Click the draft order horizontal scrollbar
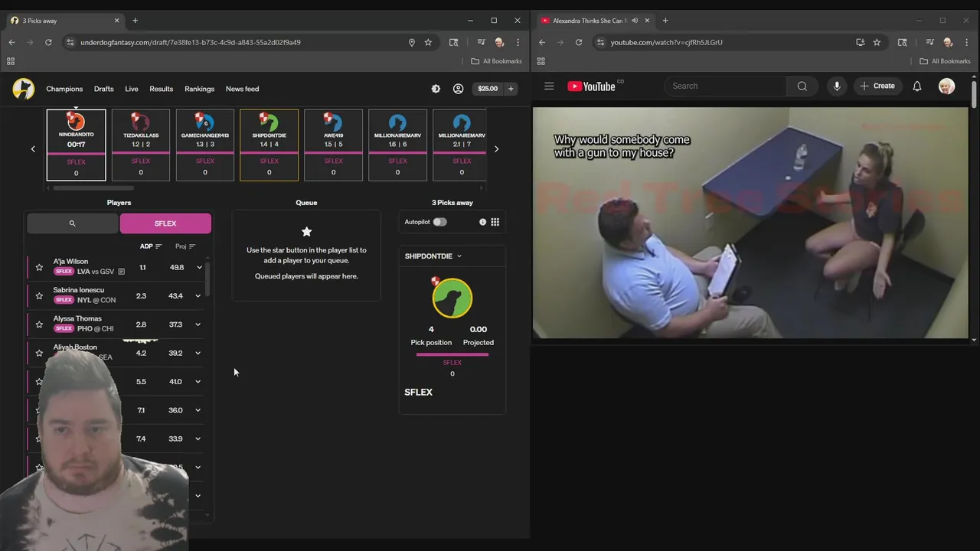The image size is (980, 551). tap(93, 187)
